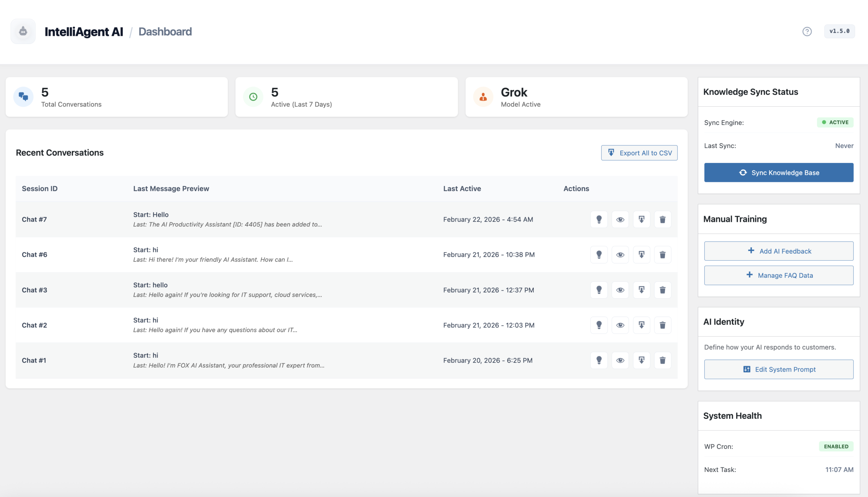The image size is (868, 497).
Task: Open lightbulb feedback icon for Chat #7
Action: (599, 220)
